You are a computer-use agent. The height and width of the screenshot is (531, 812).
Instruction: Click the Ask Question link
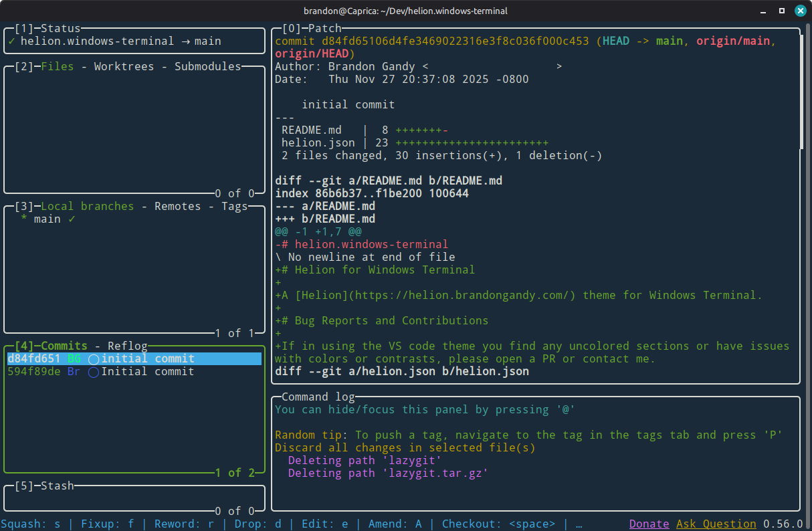tap(716, 524)
